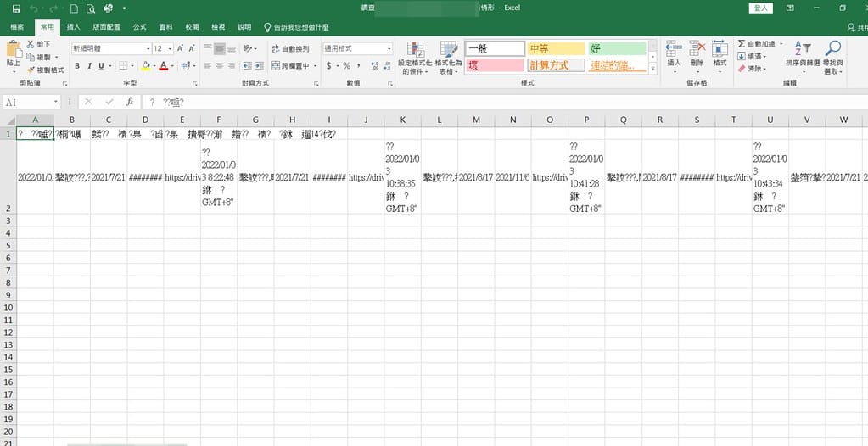Click the Increase Decimal icon

click(373, 66)
